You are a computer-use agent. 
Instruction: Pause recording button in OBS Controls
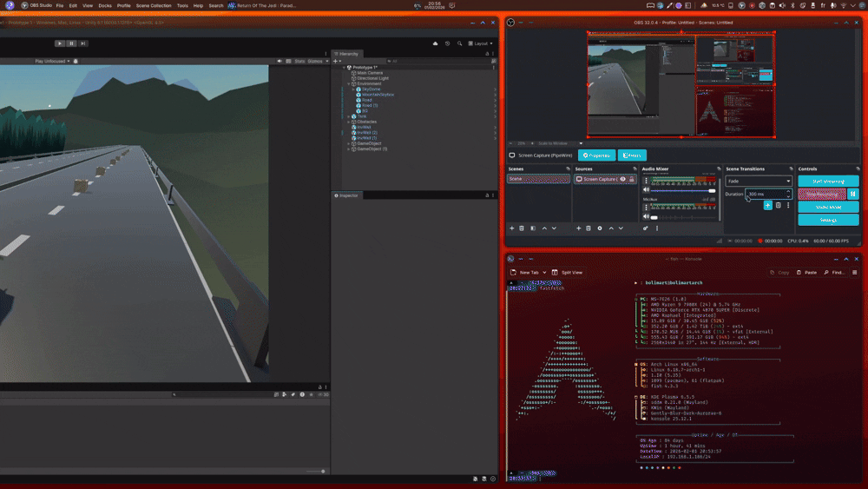tap(853, 194)
